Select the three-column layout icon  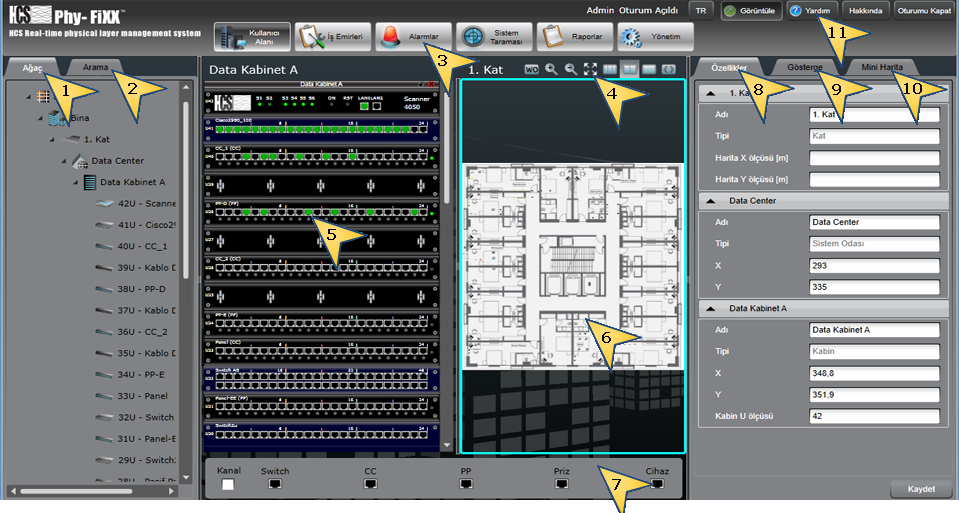point(611,70)
